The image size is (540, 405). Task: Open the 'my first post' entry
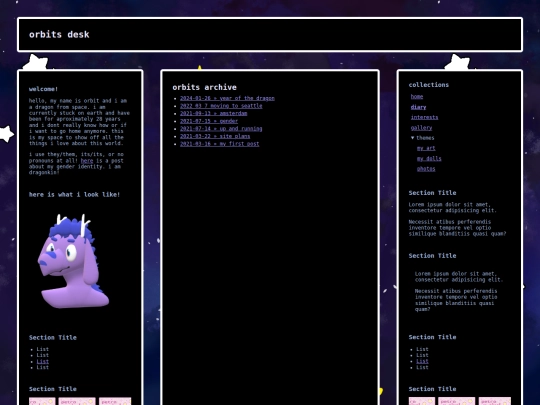tap(220, 144)
